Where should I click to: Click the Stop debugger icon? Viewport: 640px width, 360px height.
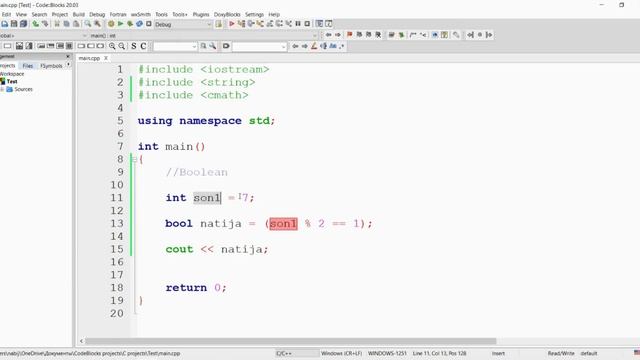(x=307, y=24)
